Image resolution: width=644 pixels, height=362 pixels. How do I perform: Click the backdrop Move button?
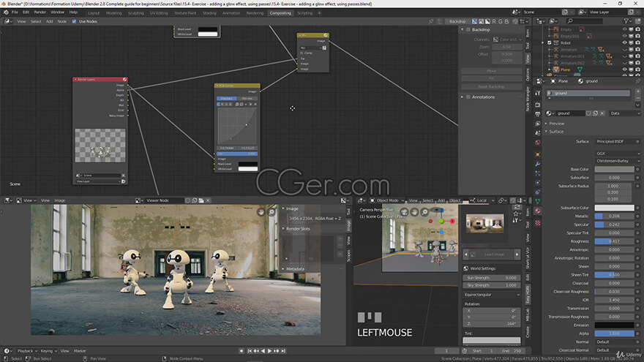pos(492,71)
